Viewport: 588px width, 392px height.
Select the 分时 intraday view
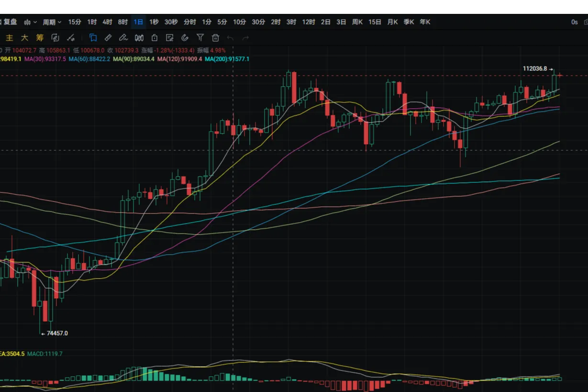190,22
